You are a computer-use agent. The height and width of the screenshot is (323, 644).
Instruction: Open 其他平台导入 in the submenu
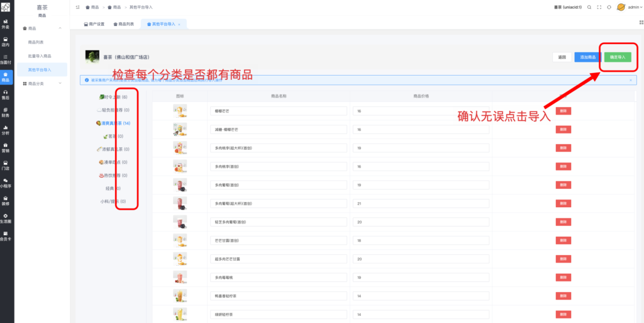(x=40, y=70)
